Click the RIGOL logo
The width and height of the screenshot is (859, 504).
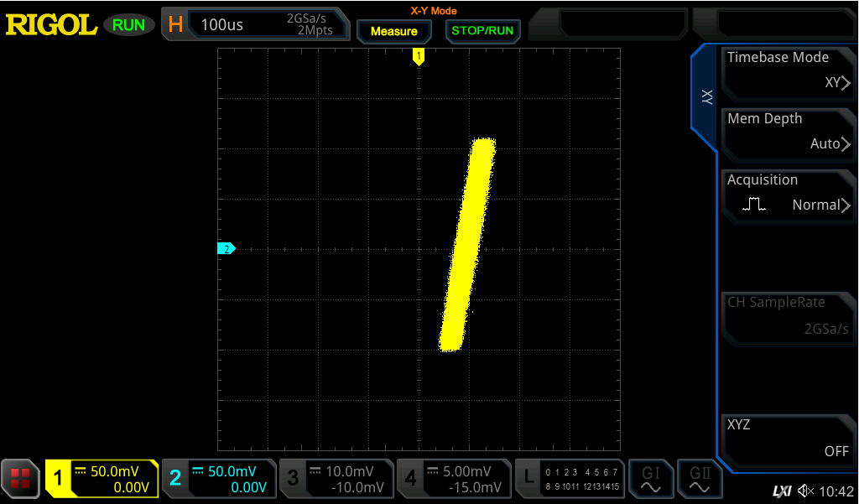tap(51, 25)
